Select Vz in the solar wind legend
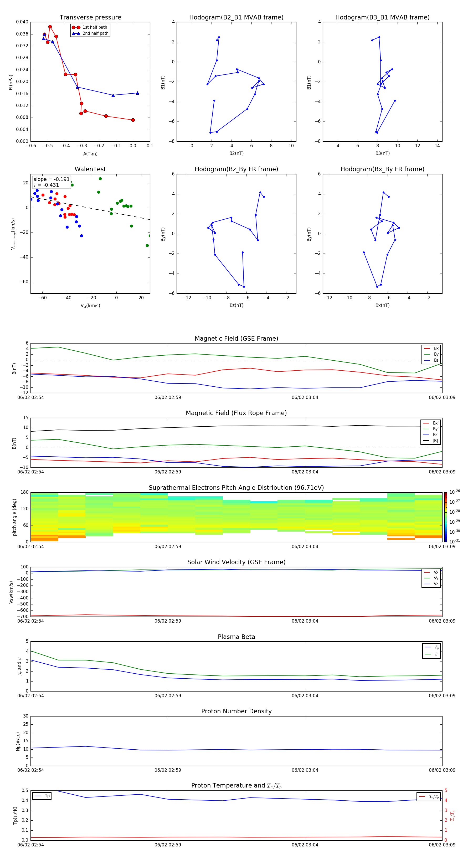Viewport: 473px width, 868px height. coord(431,584)
